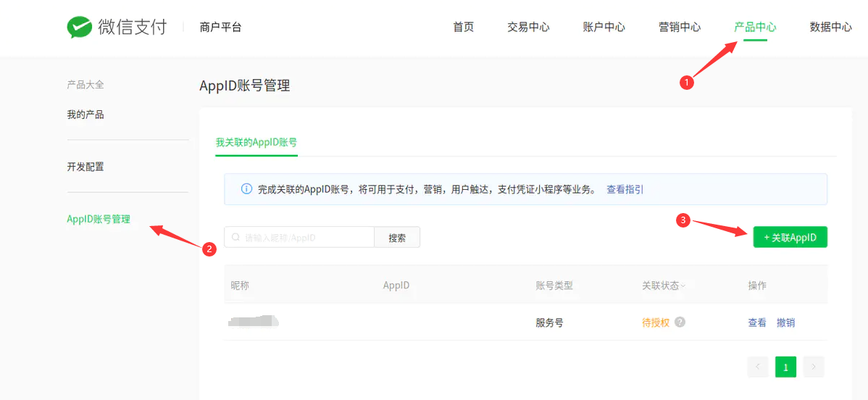Click 撤销 for the 服务号 row

785,322
